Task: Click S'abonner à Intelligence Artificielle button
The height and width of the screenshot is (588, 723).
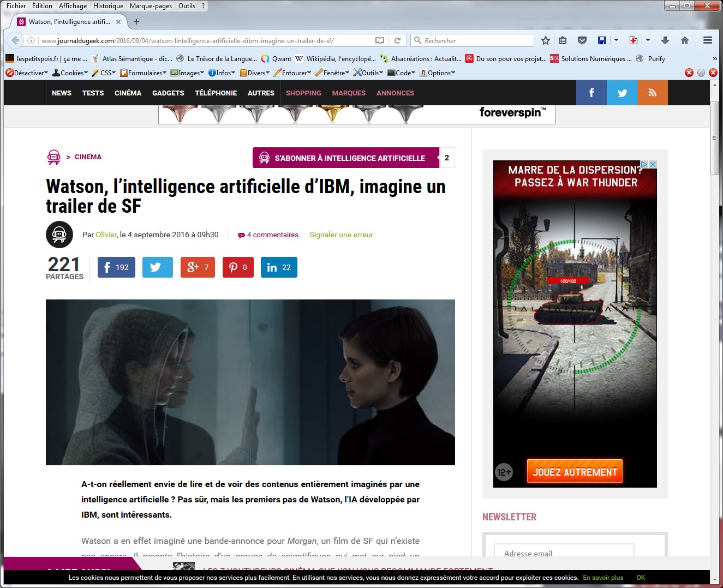Action: click(x=346, y=158)
